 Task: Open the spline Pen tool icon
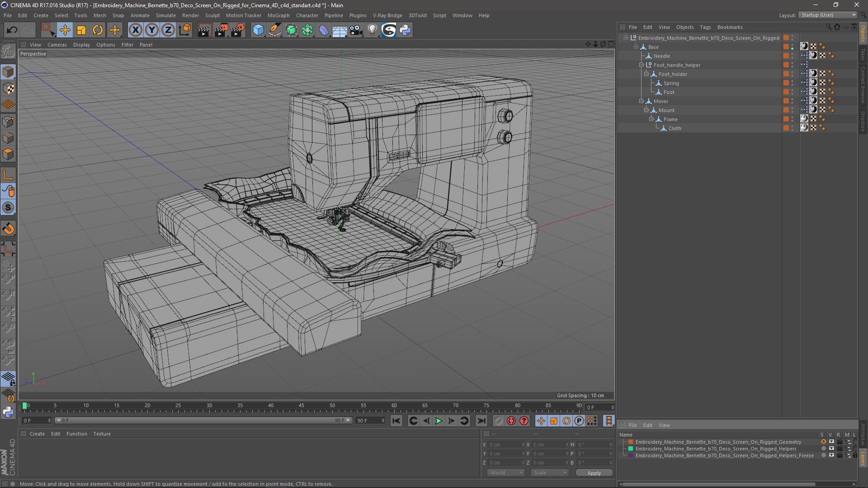point(275,30)
